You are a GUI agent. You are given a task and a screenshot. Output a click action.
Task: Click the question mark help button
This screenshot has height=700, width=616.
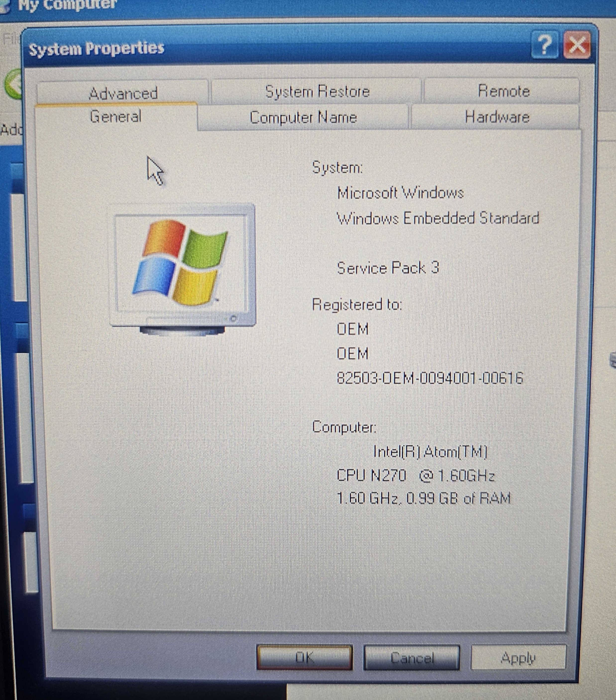tap(545, 45)
